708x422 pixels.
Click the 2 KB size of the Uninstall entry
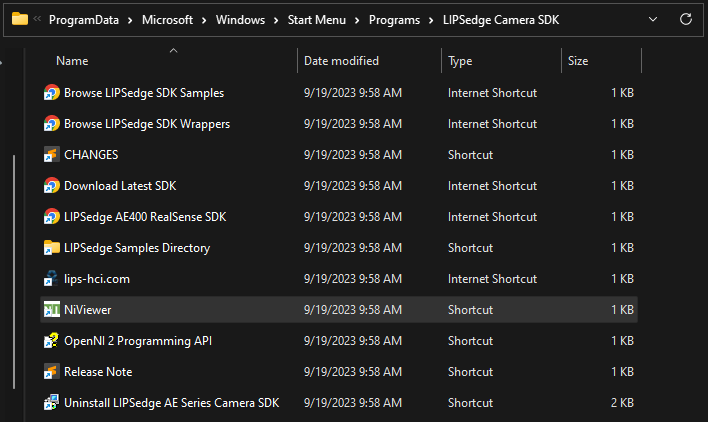coord(622,403)
